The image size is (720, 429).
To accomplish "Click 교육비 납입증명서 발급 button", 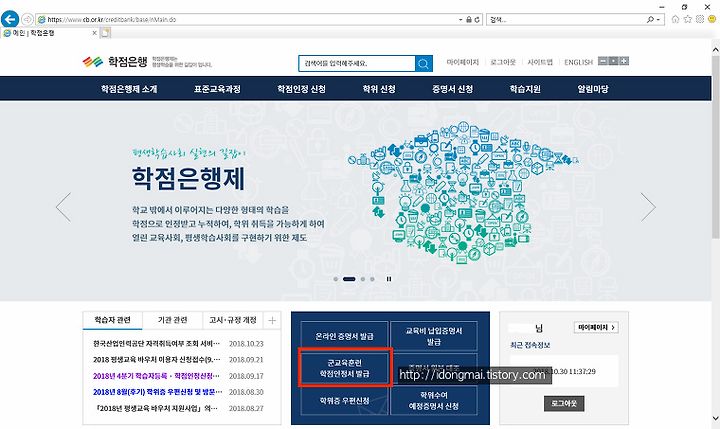I will tap(434, 336).
